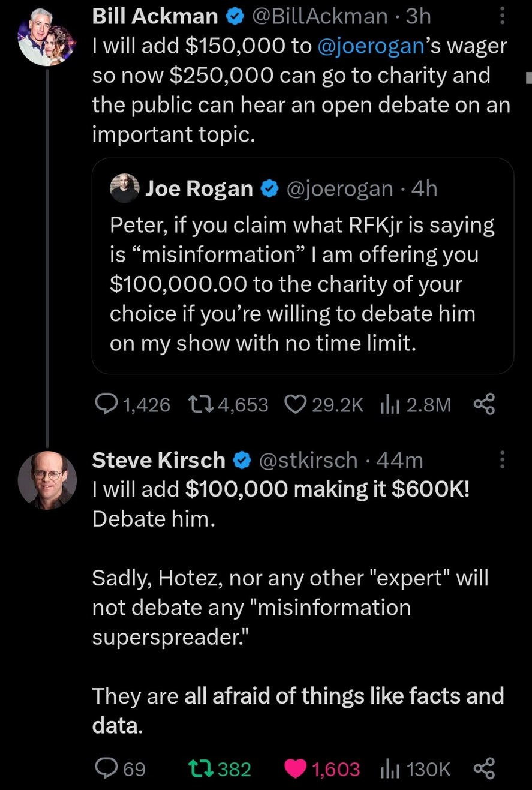Viewport: 532px width, 790px height.
Task: Open Steve Kirsch's profile picture
Action: (x=47, y=480)
